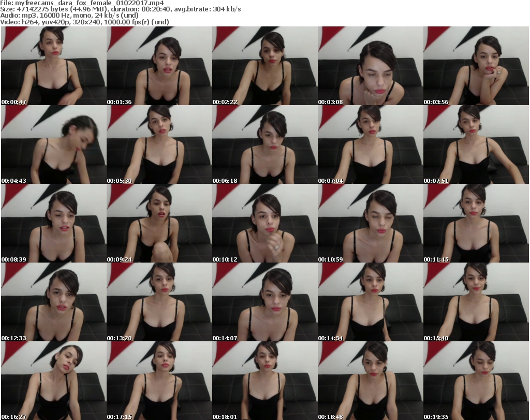Open the 00:10:12 frame

tap(265, 224)
